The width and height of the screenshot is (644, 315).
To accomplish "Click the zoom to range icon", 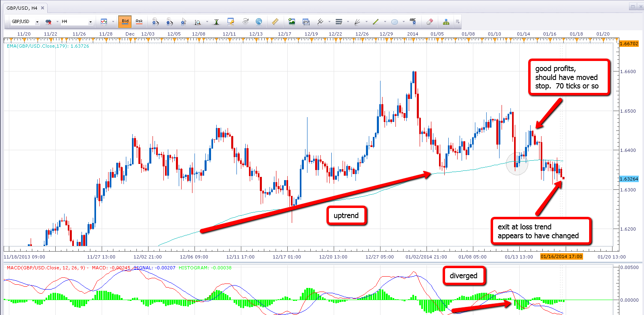I will point(198,22).
